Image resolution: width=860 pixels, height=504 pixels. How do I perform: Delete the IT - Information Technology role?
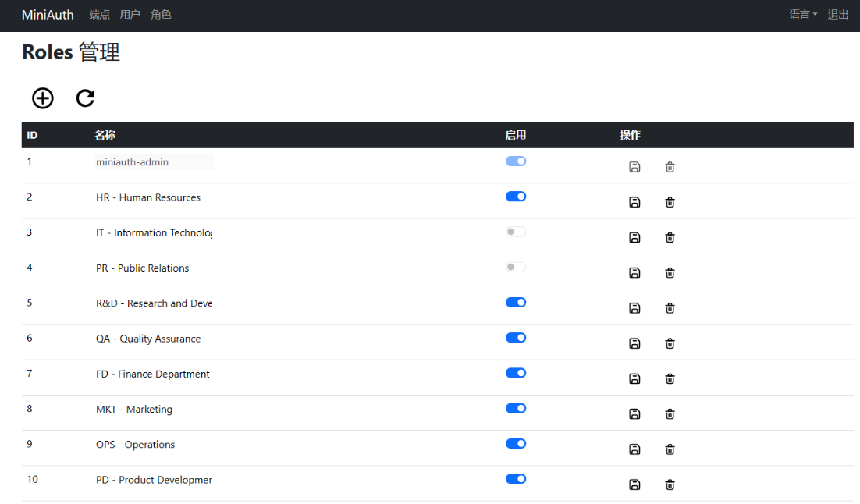click(670, 237)
